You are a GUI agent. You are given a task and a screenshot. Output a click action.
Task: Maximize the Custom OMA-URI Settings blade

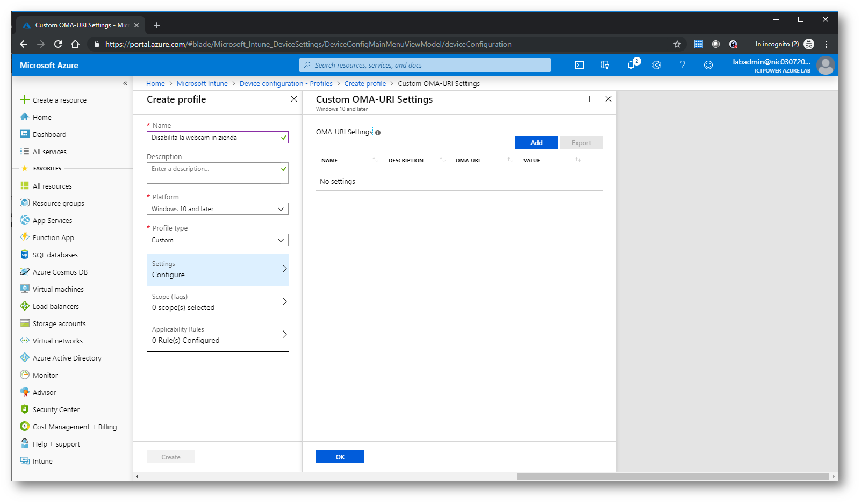coord(592,99)
